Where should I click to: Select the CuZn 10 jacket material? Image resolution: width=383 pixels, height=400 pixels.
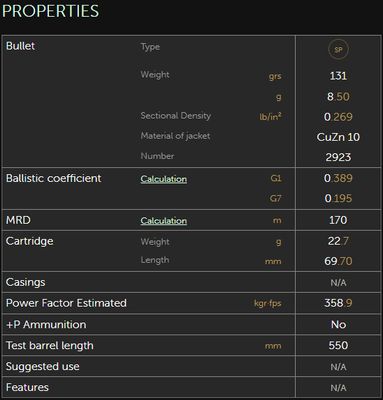[x=338, y=137]
